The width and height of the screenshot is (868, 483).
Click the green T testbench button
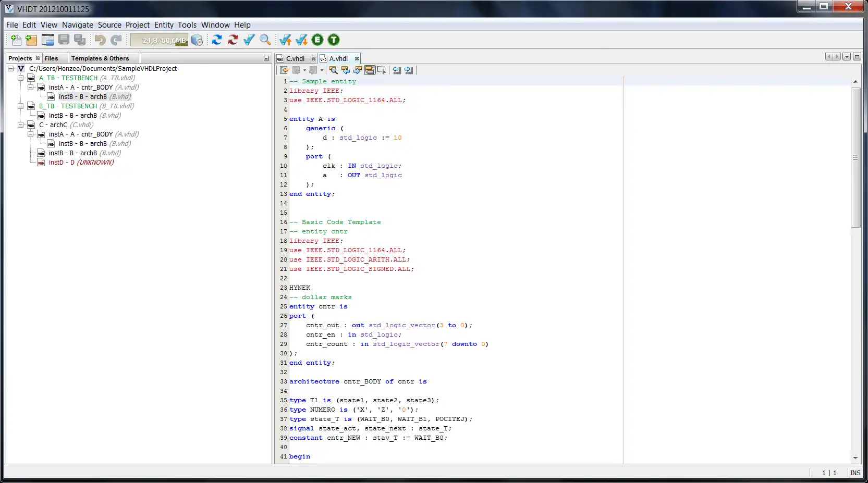coord(334,40)
